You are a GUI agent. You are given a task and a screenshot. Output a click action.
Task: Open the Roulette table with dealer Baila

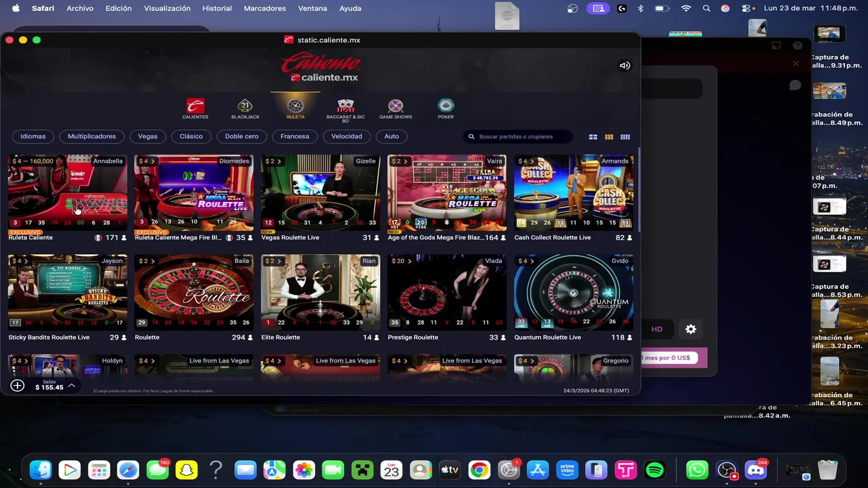[194, 291]
